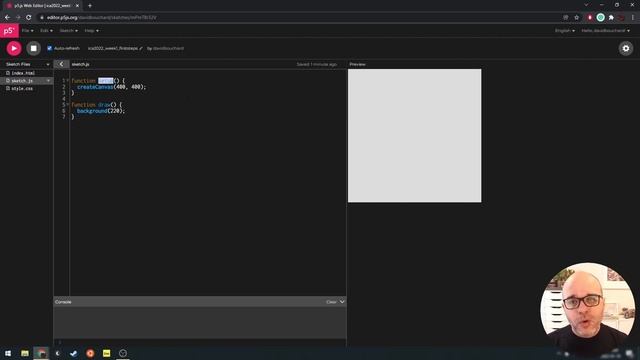The height and width of the screenshot is (360, 640).
Task: Open the Edit menu
Action: [x=46, y=31]
